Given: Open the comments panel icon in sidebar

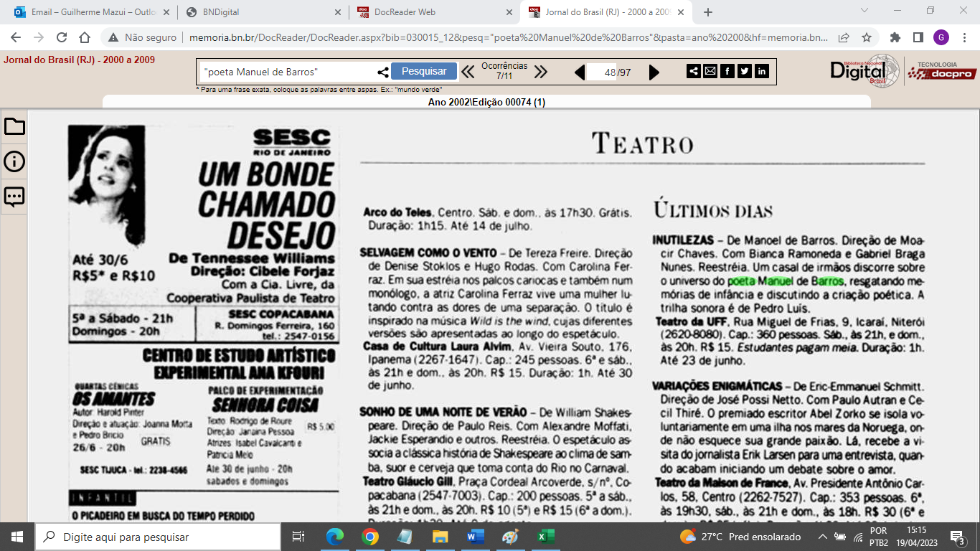Looking at the screenshot, I should (14, 197).
